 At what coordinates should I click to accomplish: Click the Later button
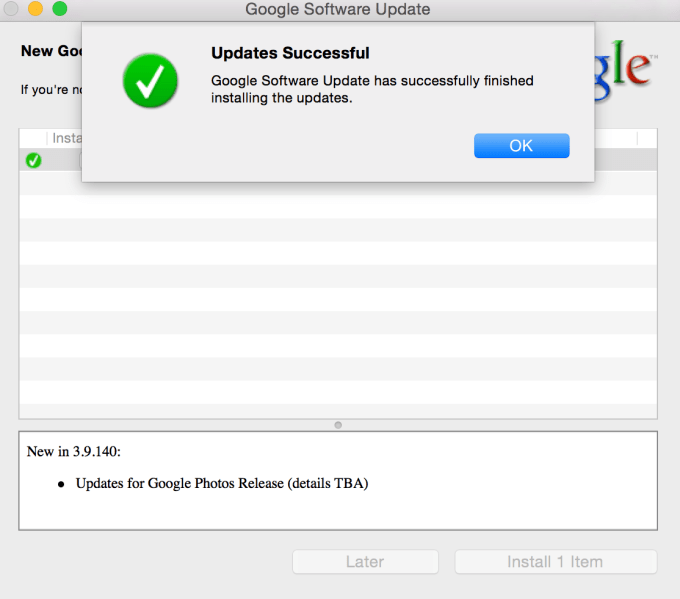(x=365, y=562)
